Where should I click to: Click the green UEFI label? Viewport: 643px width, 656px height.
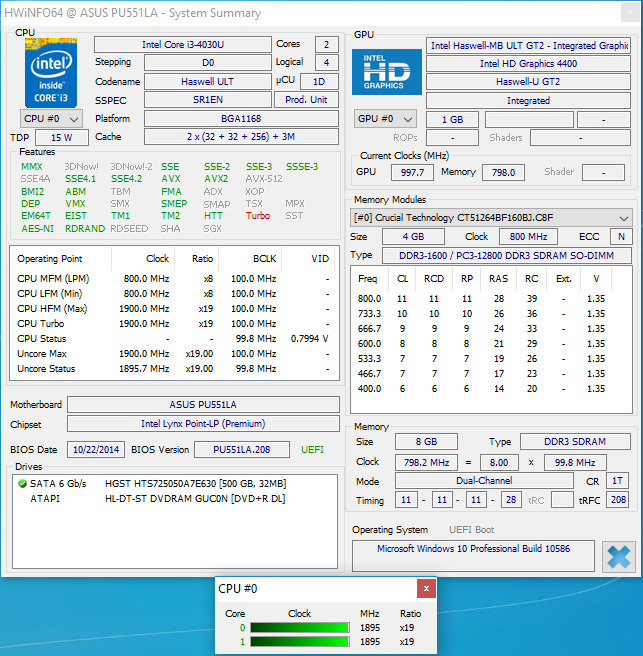[x=313, y=450]
